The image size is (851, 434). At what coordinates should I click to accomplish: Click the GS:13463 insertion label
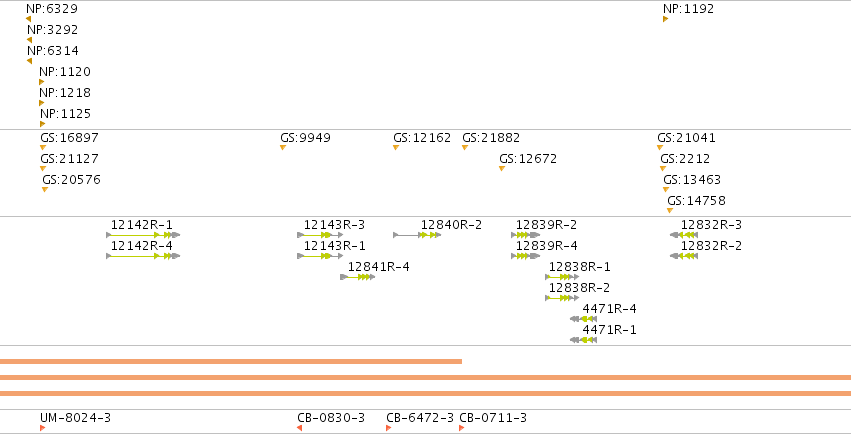click(x=693, y=180)
